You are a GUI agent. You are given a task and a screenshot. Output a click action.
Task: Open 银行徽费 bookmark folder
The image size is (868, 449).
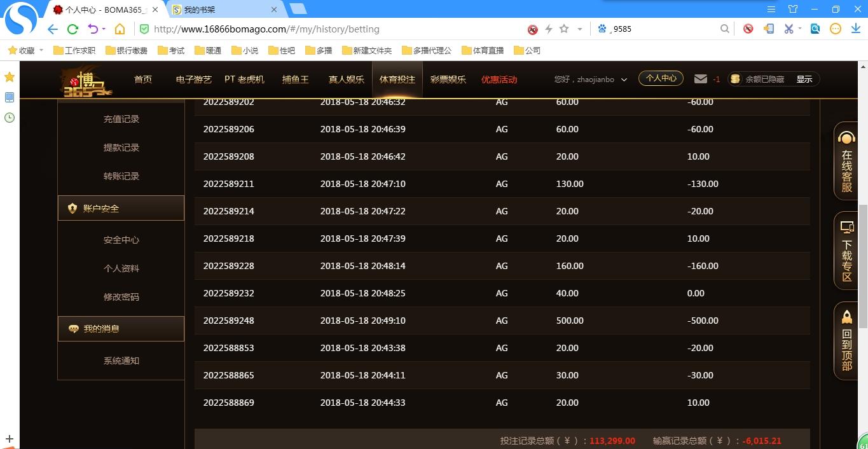[127, 50]
